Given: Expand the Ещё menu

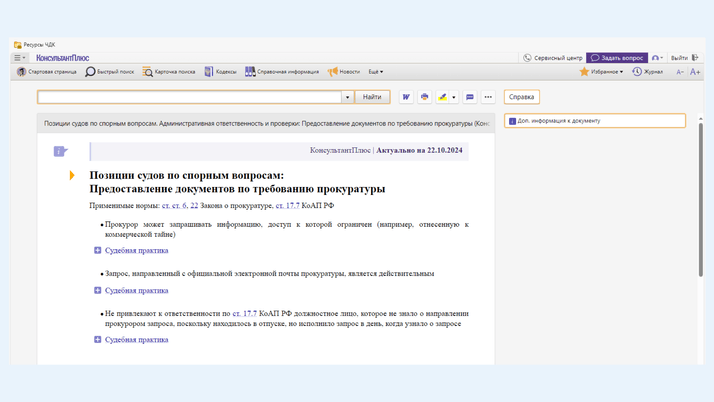Looking at the screenshot, I should click(x=376, y=71).
